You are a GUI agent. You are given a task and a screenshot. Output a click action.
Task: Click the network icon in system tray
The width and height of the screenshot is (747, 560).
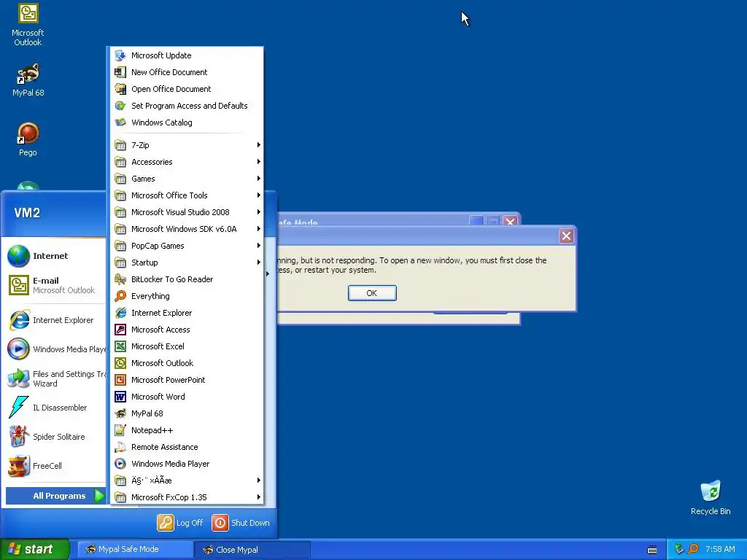[x=679, y=549]
